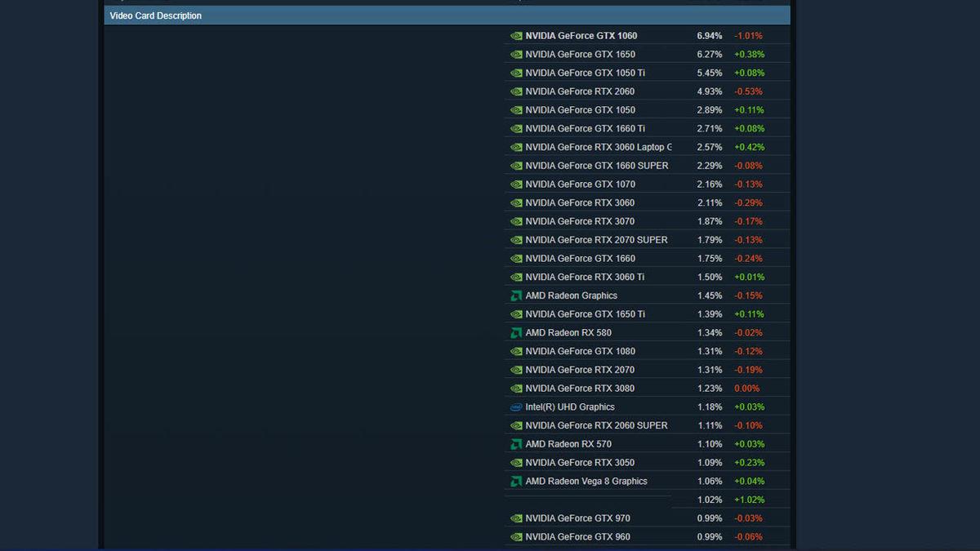Click the 0.00% change for RTX 3080
Screen dimensions: 980x551
(746, 389)
